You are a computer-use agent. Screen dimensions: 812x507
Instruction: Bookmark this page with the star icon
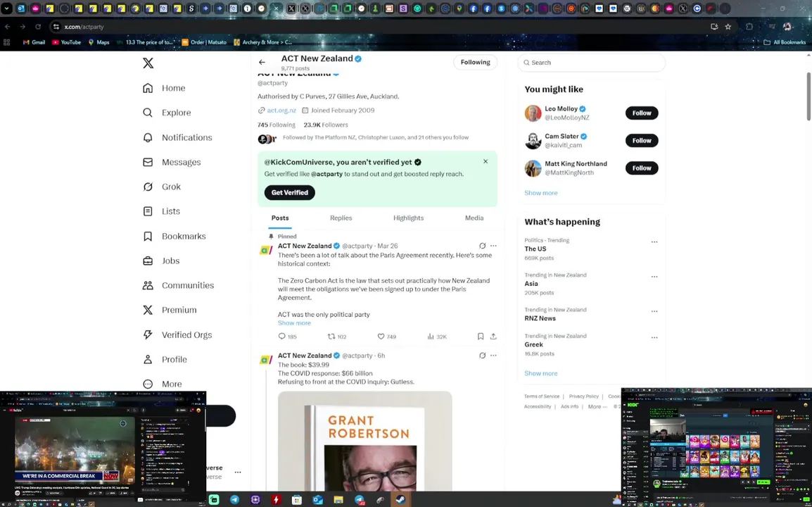coord(728,27)
